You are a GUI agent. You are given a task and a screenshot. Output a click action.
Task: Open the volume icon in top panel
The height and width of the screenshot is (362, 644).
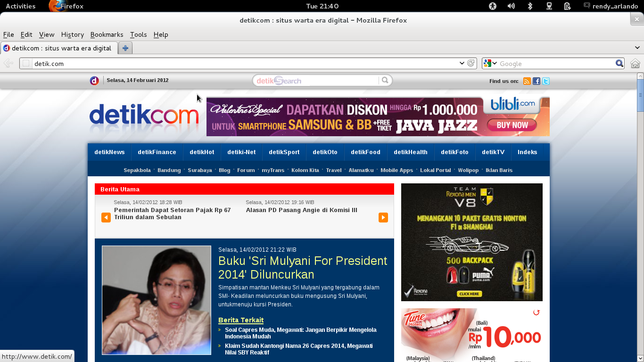tap(511, 6)
